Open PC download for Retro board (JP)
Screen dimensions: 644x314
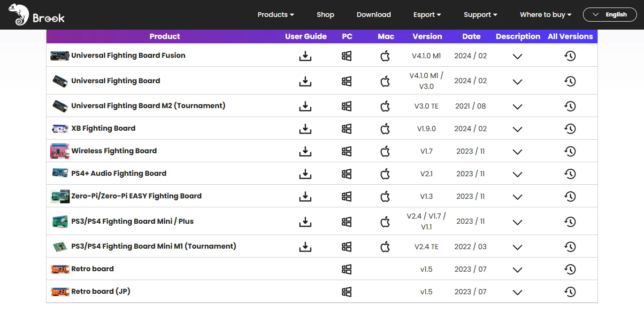point(347,291)
